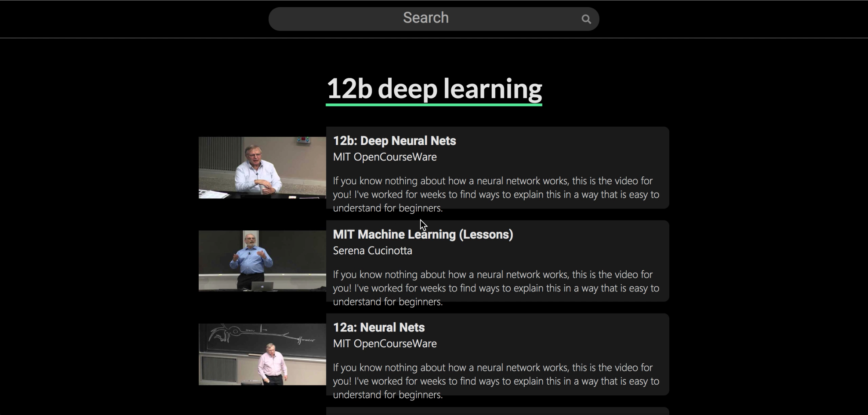Click the description of MIT Machine Learning result
The image size is (868, 415).
[496, 288]
